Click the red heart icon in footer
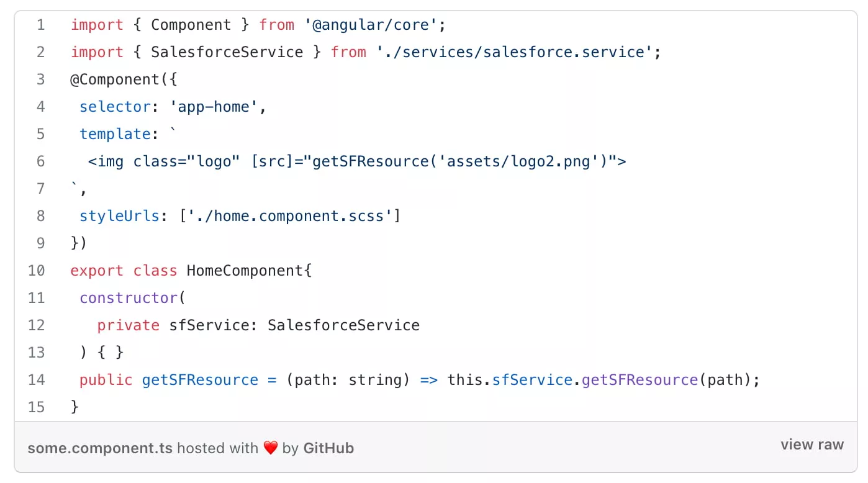Viewport: 868px width, 483px height. [270, 448]
